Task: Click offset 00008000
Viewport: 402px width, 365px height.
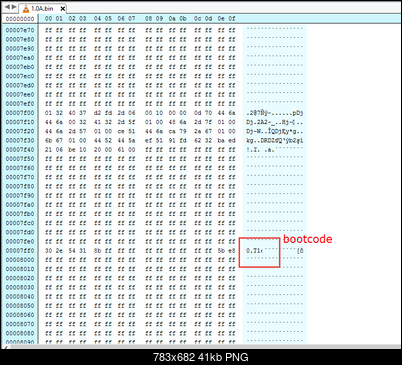Action: [x=20, y=260]
